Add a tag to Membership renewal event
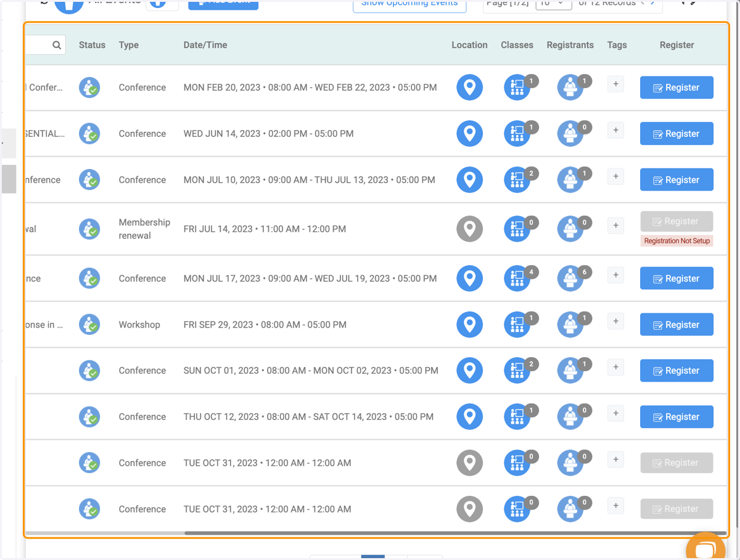This screenshot has height=560, width=740. pos(615,225)
